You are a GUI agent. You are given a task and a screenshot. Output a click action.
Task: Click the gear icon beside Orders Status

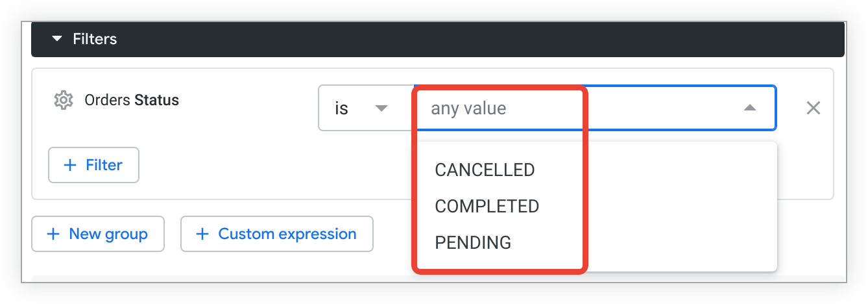click(63, 101)
